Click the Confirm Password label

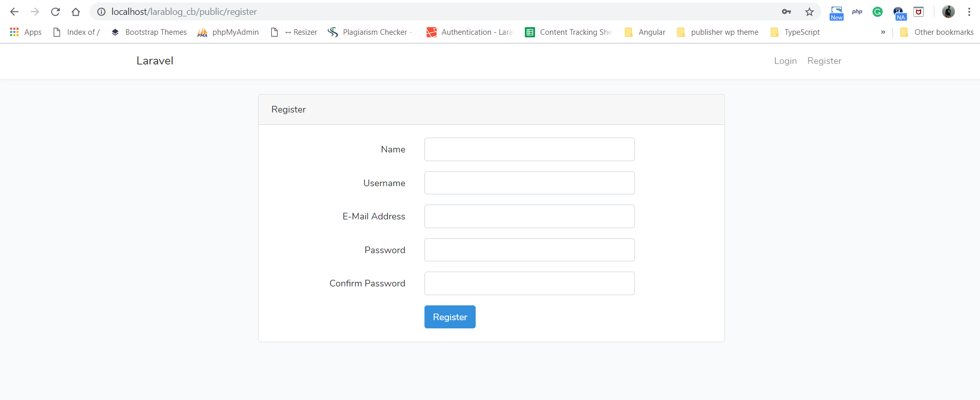click(x=367, y=283)
